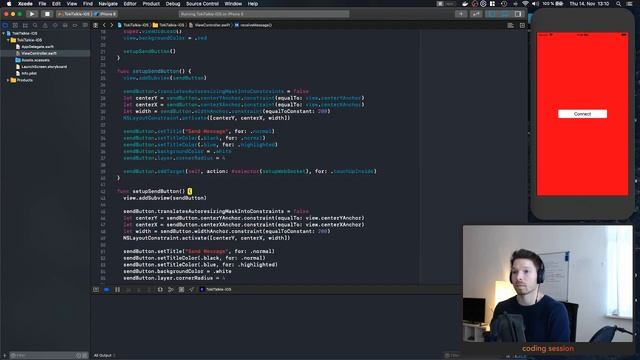Open the Product menu
640x360 pixels.
pyautogui.click(x=151, y=4)
